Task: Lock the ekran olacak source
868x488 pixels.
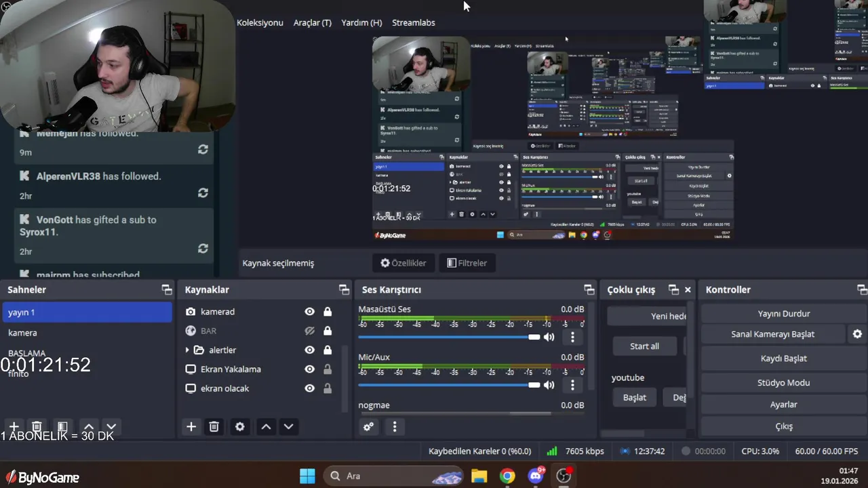Action: tap(328, 388)
